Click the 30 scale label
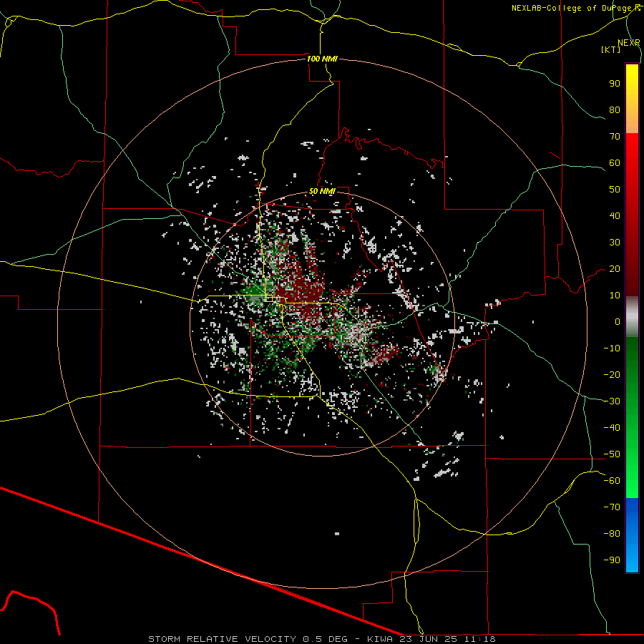 615,243
